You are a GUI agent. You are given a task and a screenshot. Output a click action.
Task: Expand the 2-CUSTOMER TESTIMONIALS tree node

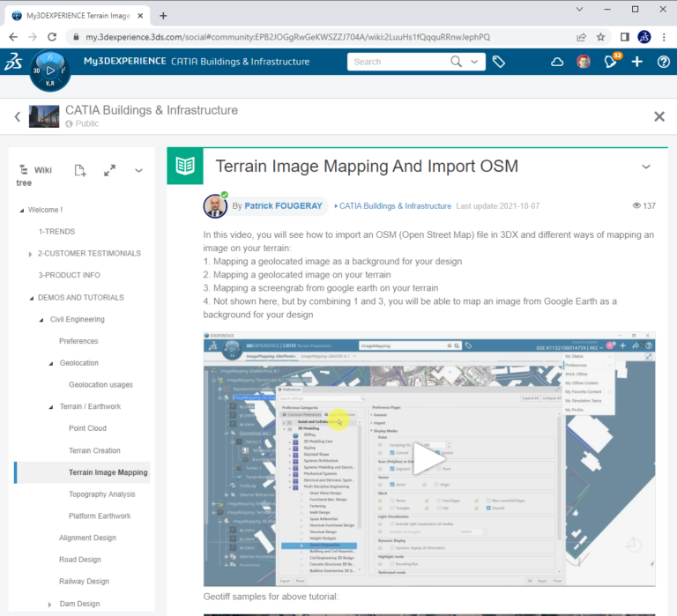point(31,254)
